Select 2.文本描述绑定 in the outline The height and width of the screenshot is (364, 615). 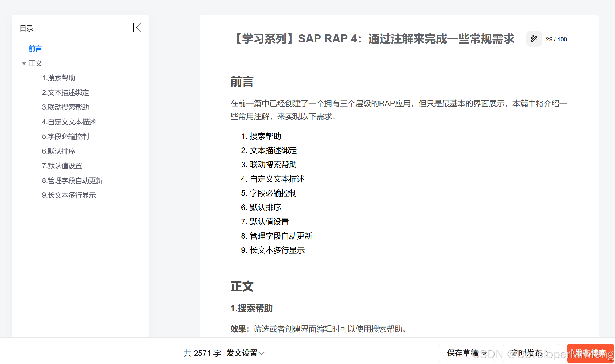tap(65, 92)
